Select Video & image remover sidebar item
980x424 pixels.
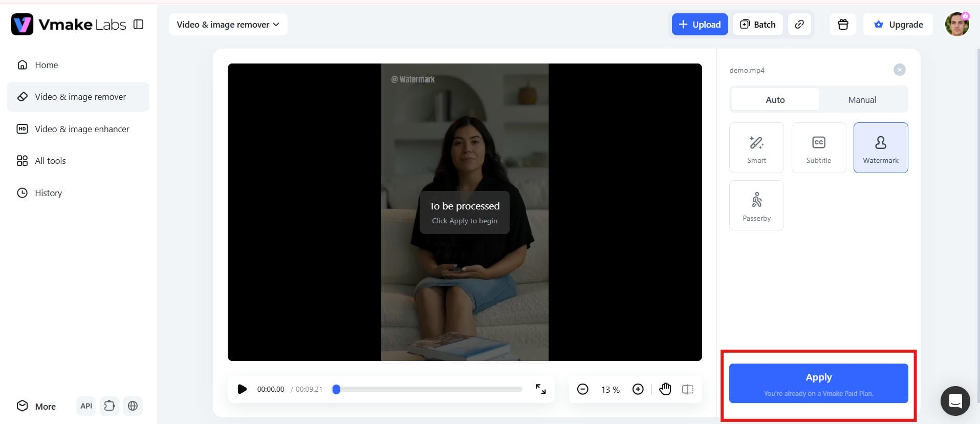[x=78, y=97]
